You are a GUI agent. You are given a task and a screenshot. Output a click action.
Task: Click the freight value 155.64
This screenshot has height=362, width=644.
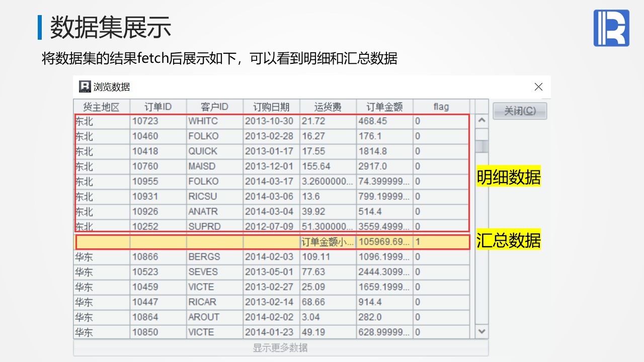(x=328, y=166)
